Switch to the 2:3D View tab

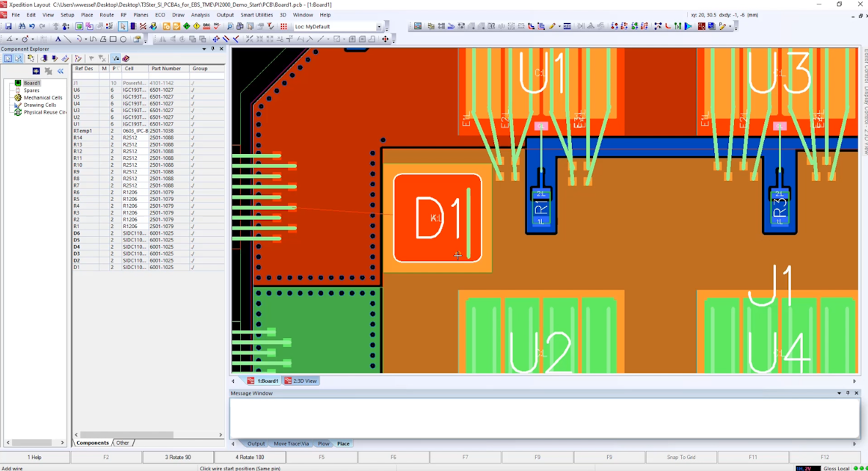click(302, 381)
